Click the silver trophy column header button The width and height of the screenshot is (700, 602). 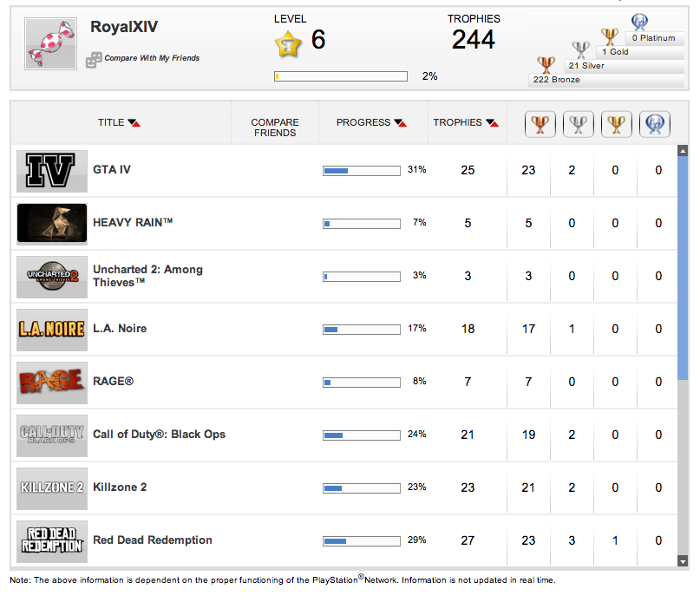tap(578, 124)
